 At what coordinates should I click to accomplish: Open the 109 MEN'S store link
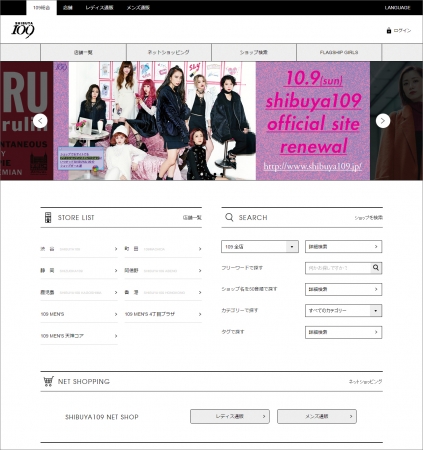(79, 314)
